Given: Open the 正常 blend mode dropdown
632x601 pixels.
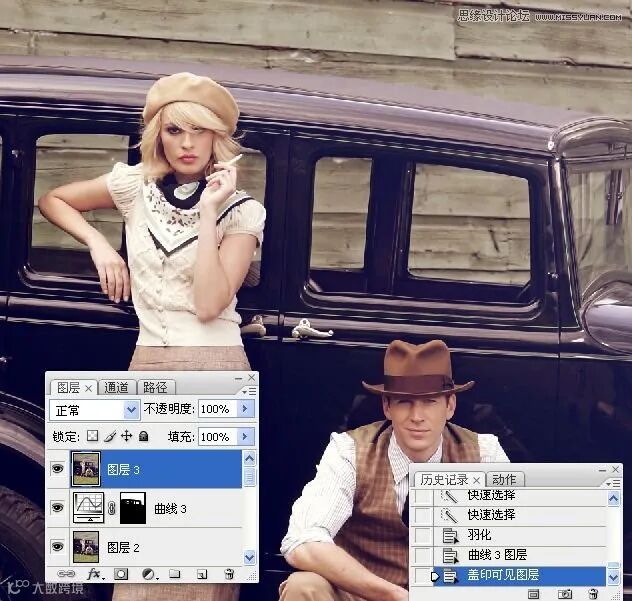Looking at the screenshot, I should [95, 410].
